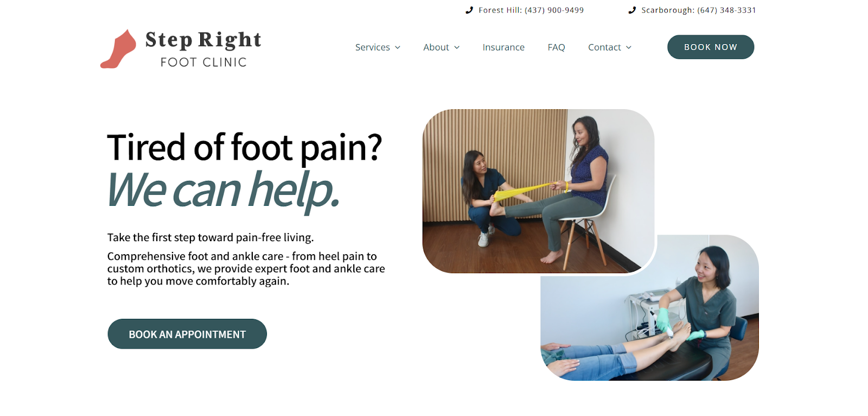This screenshot has width=868, height=416.
Task: Open the Services menu item
Action: 373,47
